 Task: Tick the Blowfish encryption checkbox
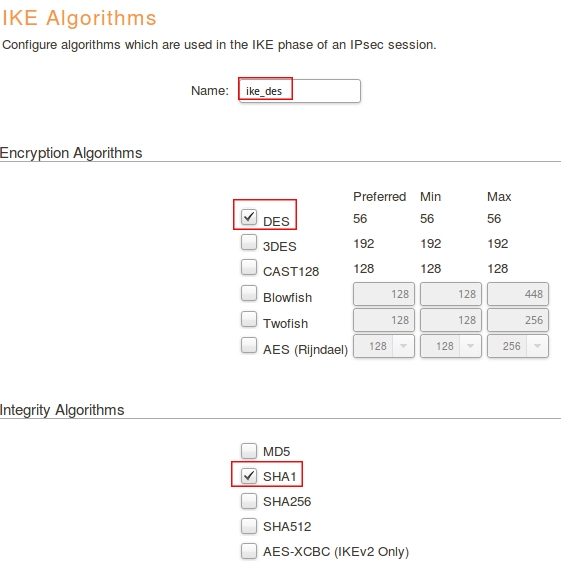pyautogui.click(x=249, y=293)
